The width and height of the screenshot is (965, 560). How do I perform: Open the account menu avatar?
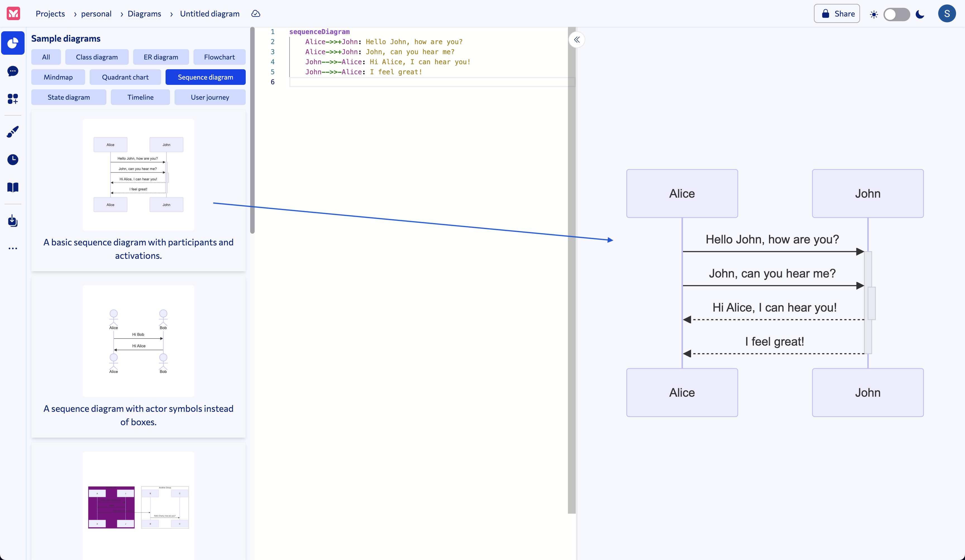tap(947, 13)
